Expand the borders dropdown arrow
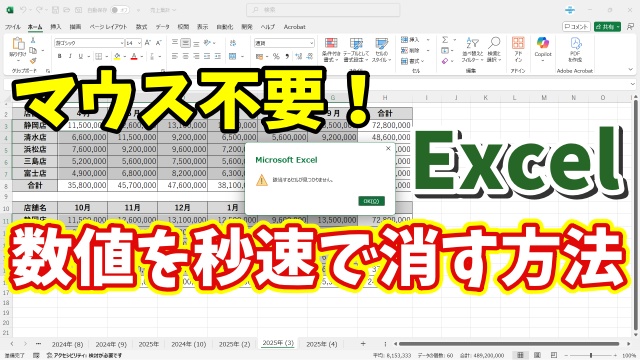640x360 pixels. tap(107, 56)
